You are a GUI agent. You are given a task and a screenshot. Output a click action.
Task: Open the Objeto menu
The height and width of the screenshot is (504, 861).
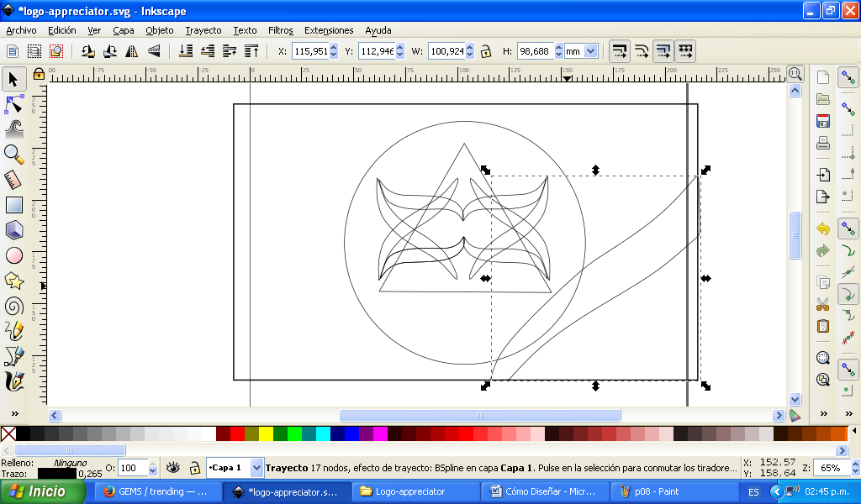(160, 30)
